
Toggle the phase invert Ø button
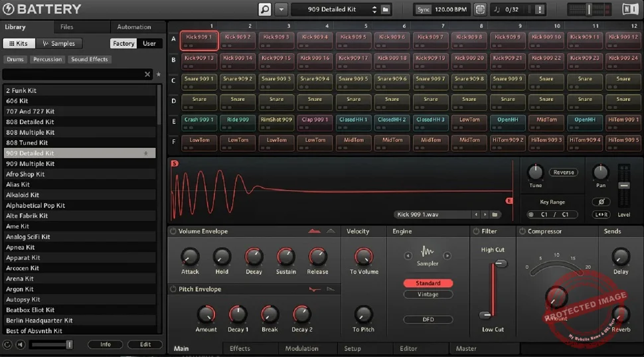tap(601, 202)
